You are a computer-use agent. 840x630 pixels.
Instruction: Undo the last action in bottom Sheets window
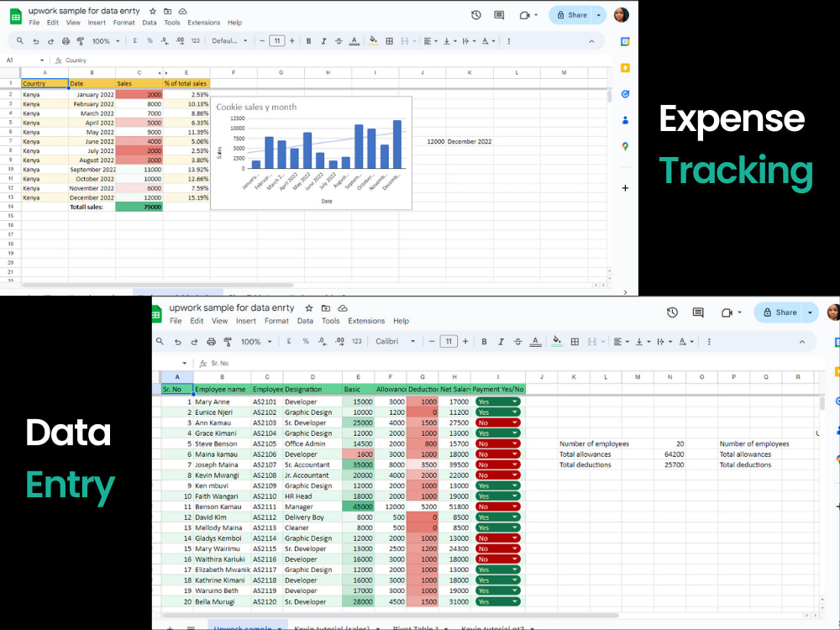pos(177,341)
